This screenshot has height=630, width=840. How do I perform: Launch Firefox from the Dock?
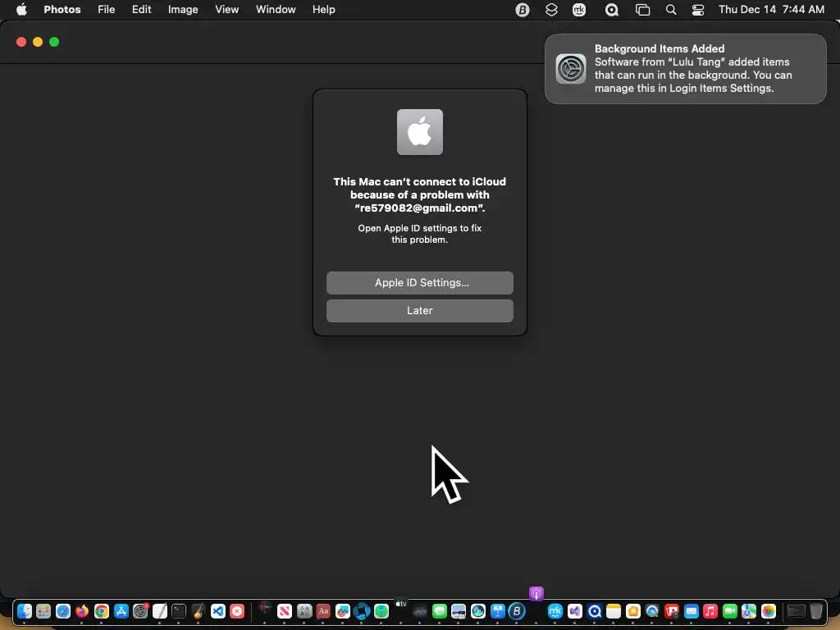[x=82, y=611]
